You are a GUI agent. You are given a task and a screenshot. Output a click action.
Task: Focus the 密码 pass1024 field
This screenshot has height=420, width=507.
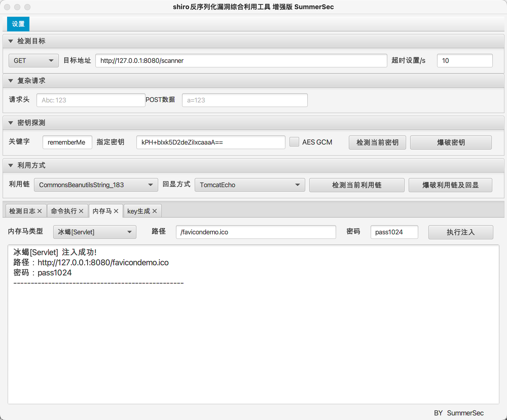394,232
